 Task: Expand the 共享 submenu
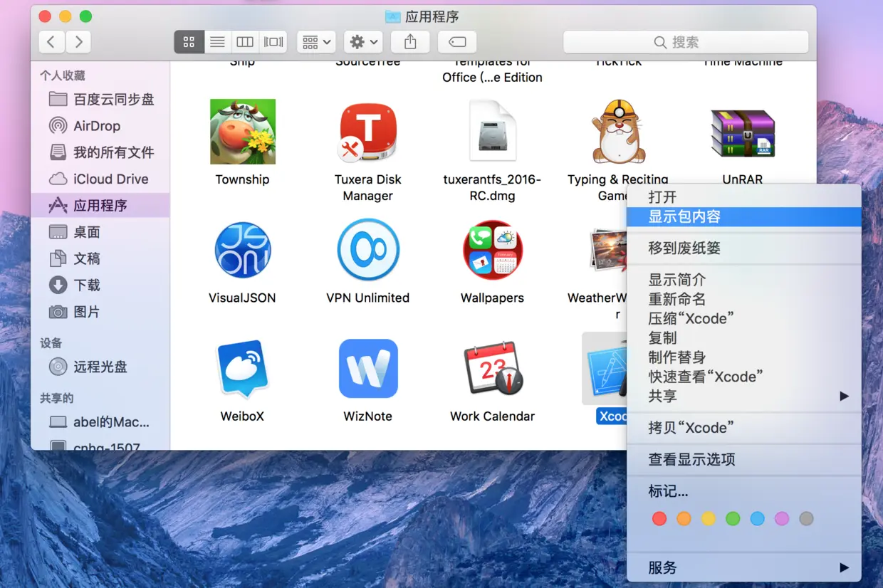(x=743, y=396)
